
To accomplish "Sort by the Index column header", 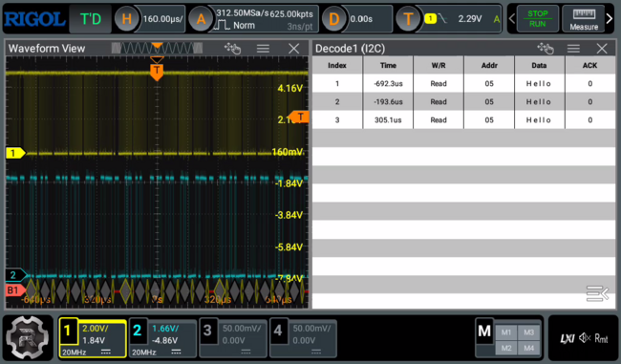I will (x=337, y=65).
